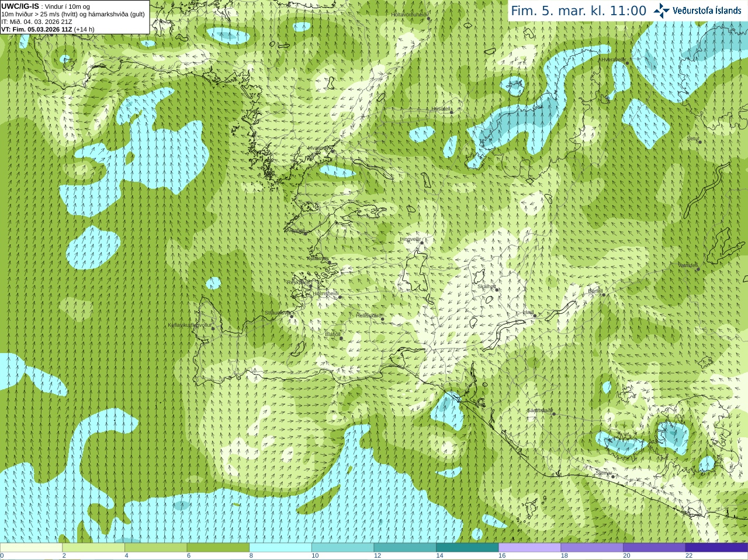The width and height of the screenshot is (748, 560).
Task: Click the Setur station label
Action: [x=693, y=139]
